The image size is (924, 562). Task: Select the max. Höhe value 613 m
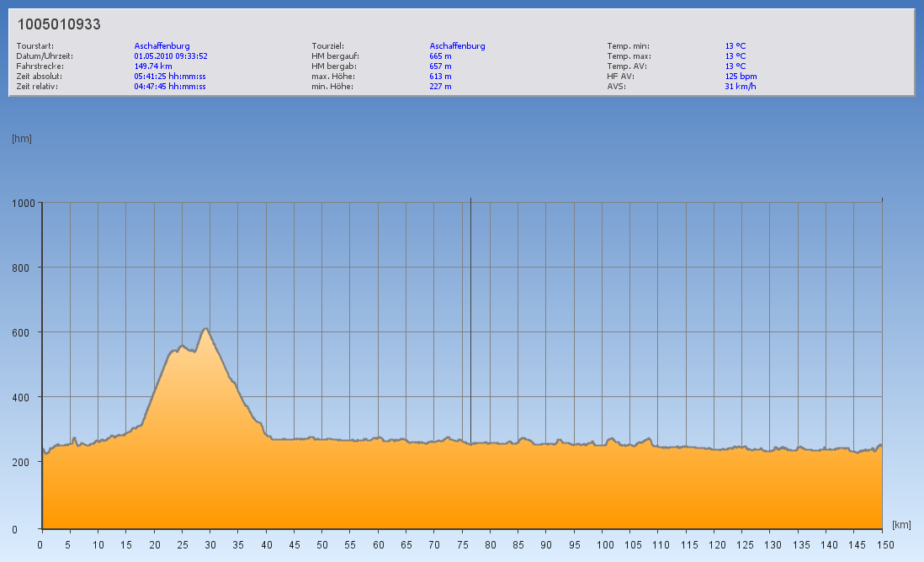click(440, 76)
